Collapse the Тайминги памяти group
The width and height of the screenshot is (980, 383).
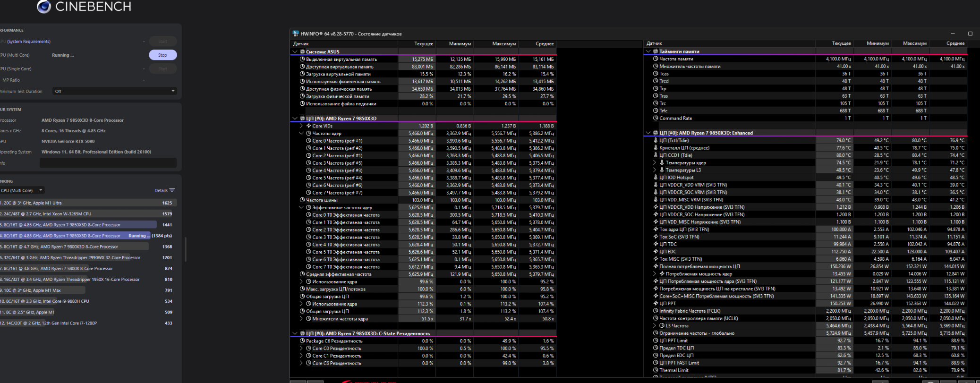coord(648,51)
